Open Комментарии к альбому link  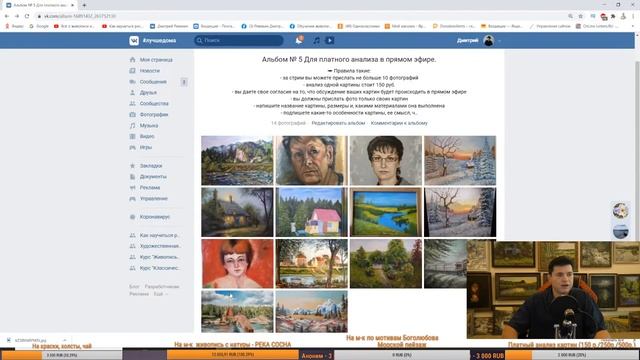(x=399, y=123)
